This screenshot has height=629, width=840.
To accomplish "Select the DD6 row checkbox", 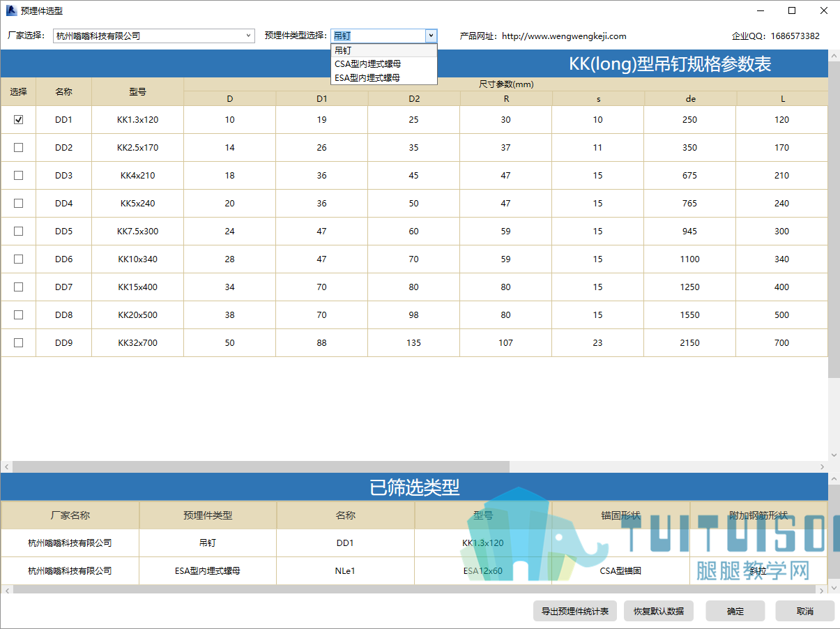I will tap(19, 259).
